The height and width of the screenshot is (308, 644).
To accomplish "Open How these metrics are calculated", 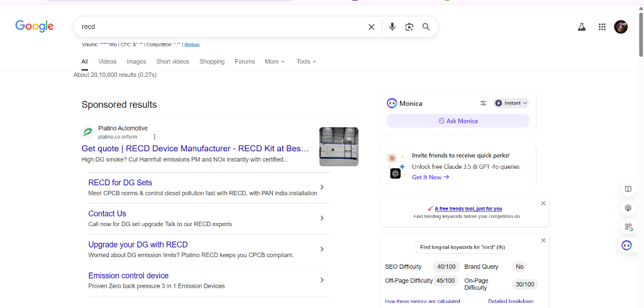I will click(x=423, y=302).
